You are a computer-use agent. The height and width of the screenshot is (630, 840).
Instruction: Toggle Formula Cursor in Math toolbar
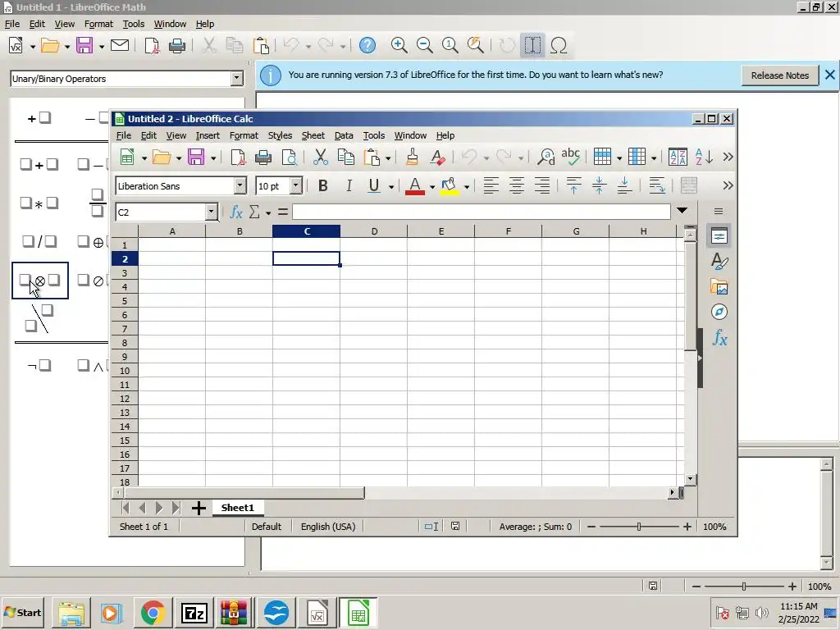tap(532, 46)
